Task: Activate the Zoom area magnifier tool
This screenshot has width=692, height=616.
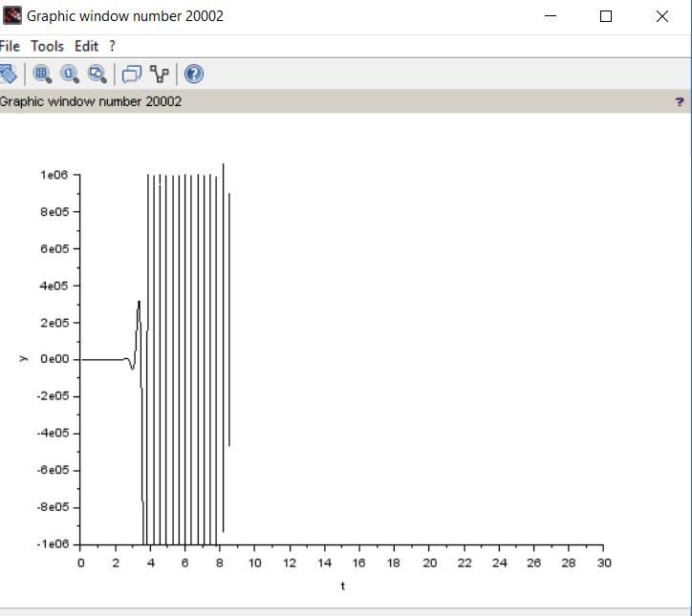Action: [42, 74]
